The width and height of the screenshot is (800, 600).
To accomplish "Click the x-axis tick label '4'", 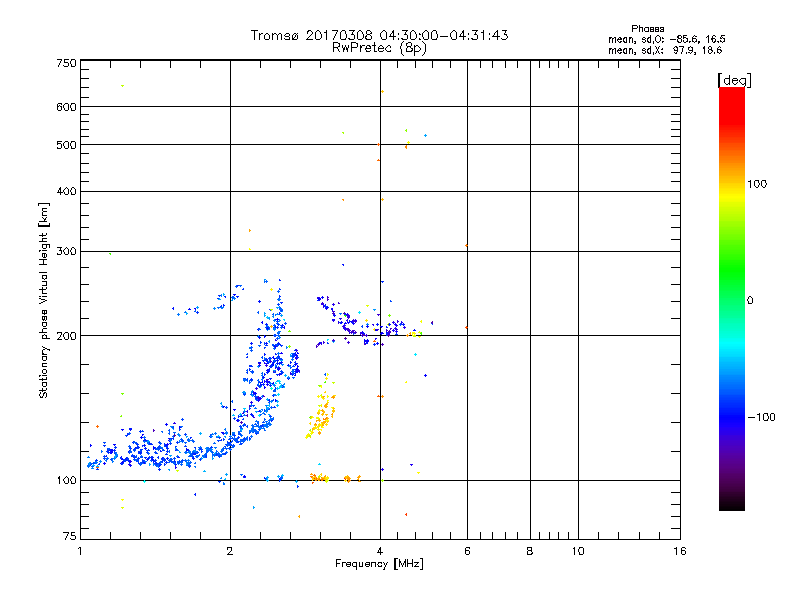I will 380,551.
